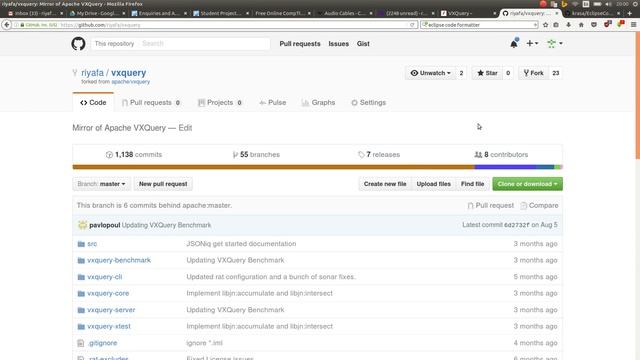Click the .gitignore file icon

click(81, 343)
